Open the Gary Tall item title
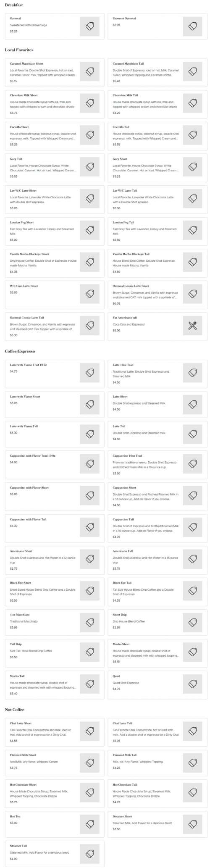The image size is (210, 868). (16, 159)
